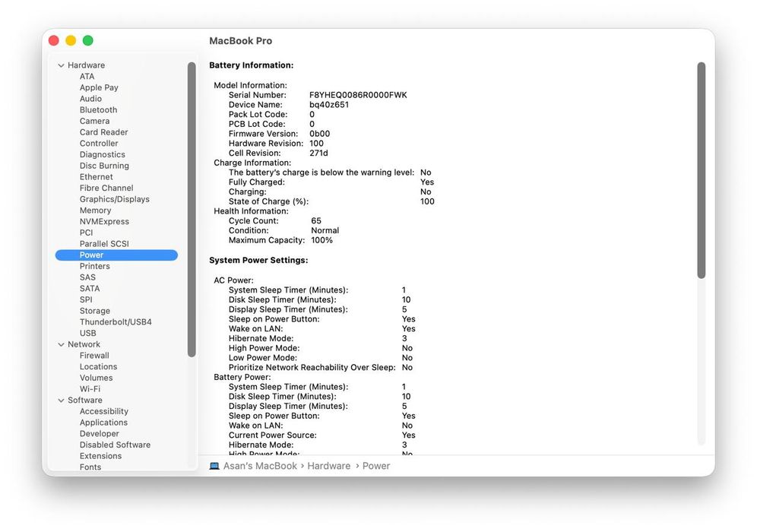
Task: Select Volumes under Network
Action: point(96,378)
